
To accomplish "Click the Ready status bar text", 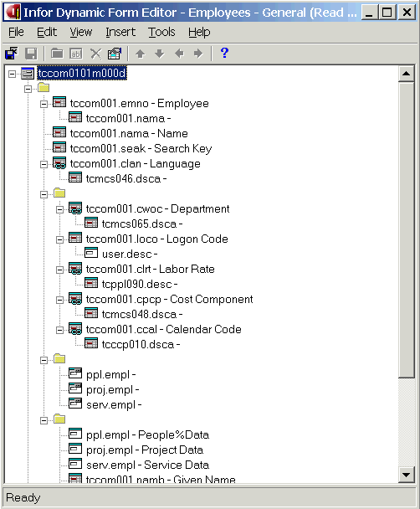I will pyautogui.click(x=23, y=497).
